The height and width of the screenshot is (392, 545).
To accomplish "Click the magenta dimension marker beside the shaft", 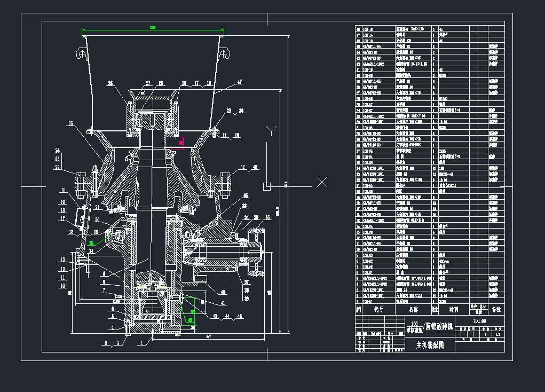I will click(181, 142).
